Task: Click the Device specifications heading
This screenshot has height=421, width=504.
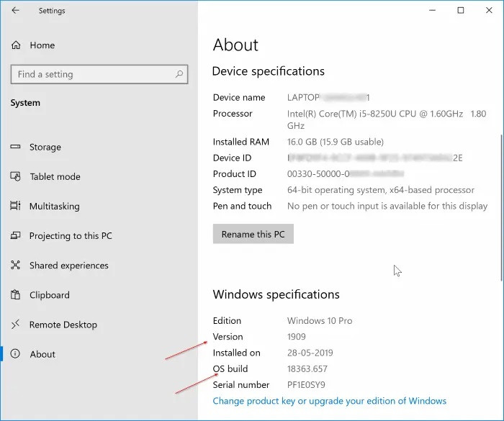Action: click(269, 71)
